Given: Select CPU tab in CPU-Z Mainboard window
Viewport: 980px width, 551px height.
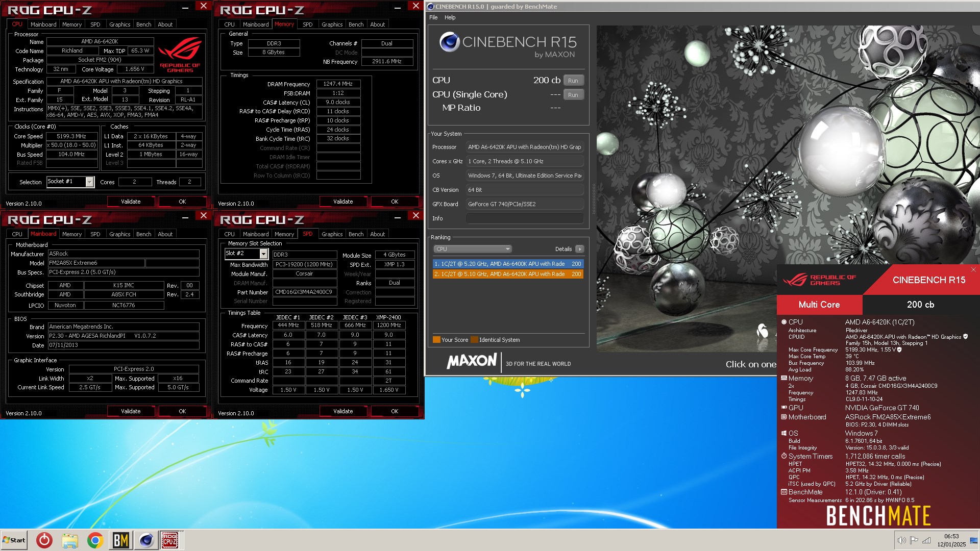Looking at the screenshot, I should coord(17,234).
